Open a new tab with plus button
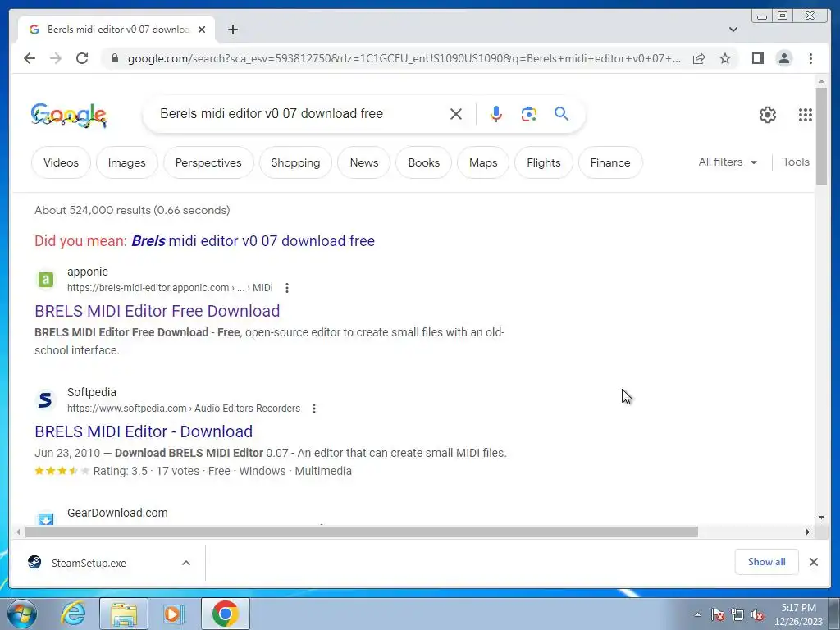This screenshot has height=630, width=840. tap(232, 30)
